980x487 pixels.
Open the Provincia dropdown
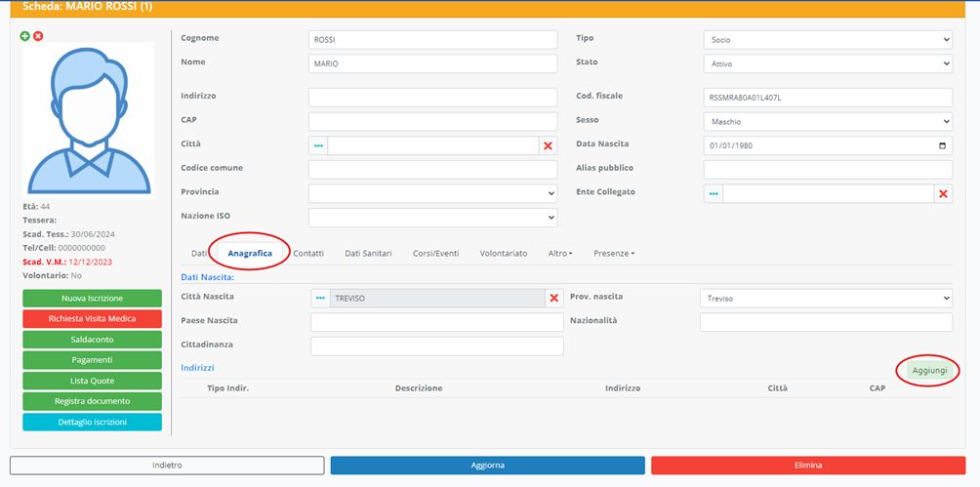[x=432, y=193]
